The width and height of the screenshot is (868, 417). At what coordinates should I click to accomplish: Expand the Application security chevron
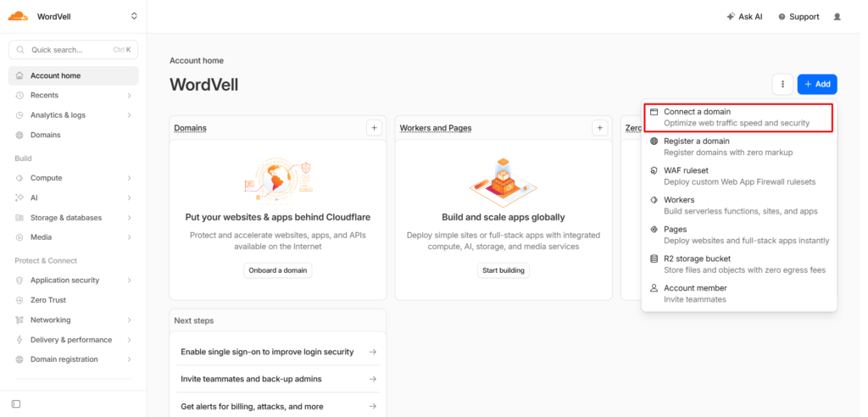pos(129,281)
